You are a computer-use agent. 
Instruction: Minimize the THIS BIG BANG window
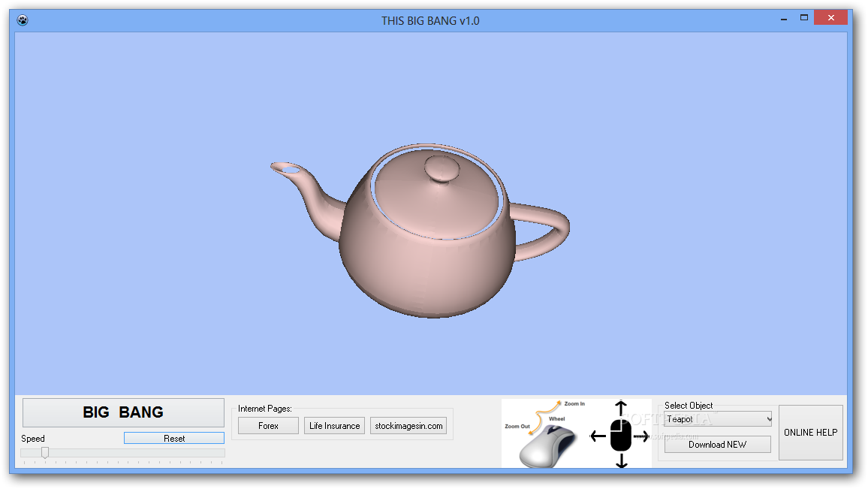tap(783, 19)
